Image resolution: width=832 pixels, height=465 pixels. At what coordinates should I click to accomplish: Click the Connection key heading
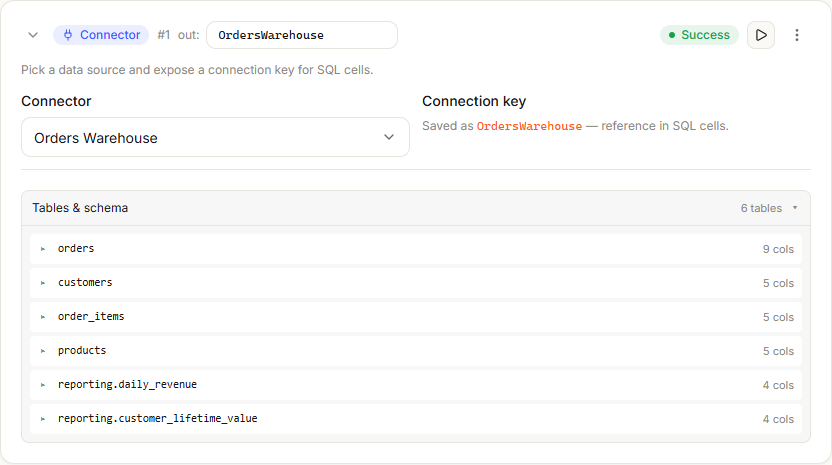tap(474, 101)
